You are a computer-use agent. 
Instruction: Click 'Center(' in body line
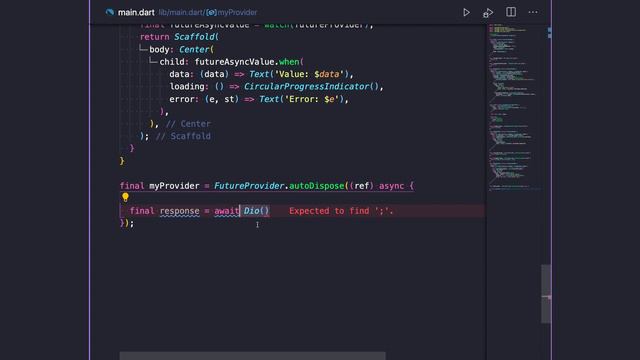pyautogui.click(x=196, y=49)
